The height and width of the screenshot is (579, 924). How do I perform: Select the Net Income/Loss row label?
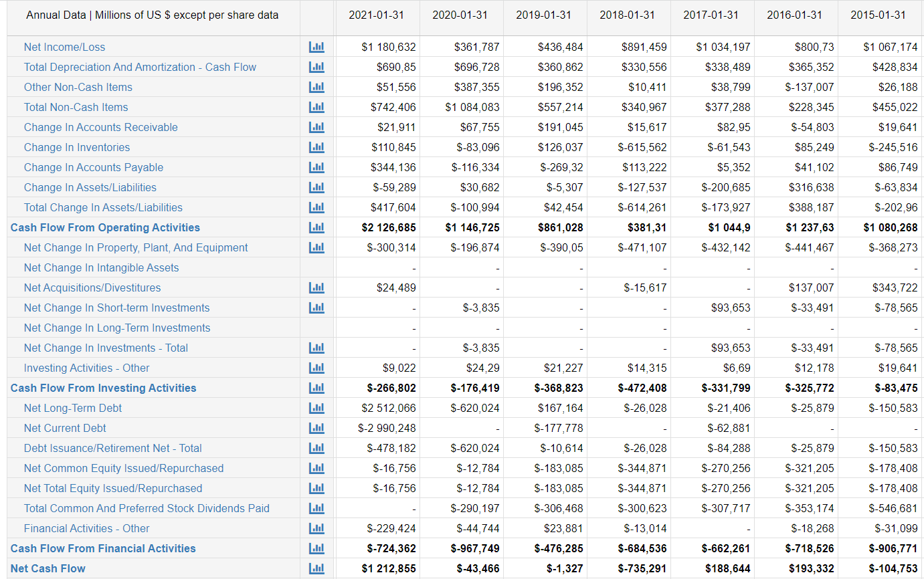point(64,47)
